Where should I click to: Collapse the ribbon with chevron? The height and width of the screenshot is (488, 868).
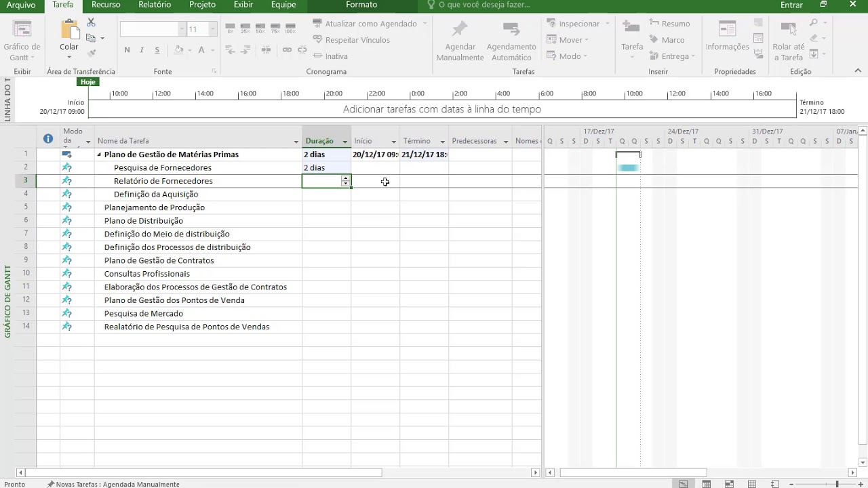858,70
